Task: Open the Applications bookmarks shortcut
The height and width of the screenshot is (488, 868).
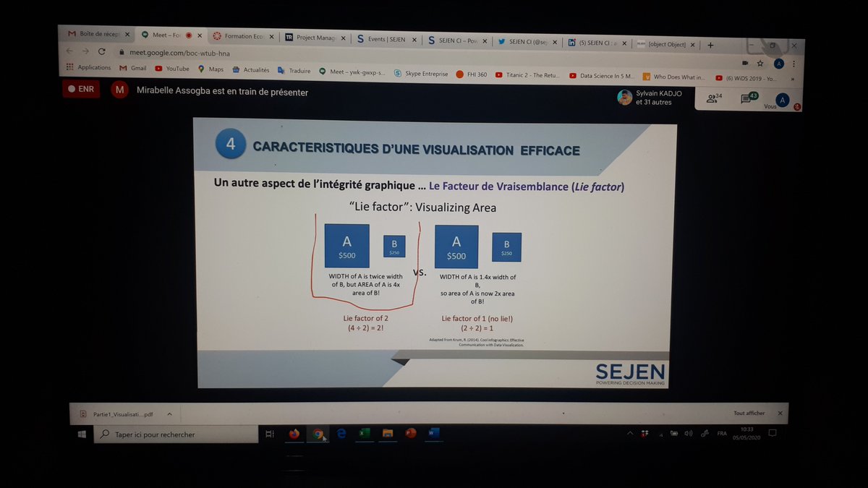Action: (88, 67)
